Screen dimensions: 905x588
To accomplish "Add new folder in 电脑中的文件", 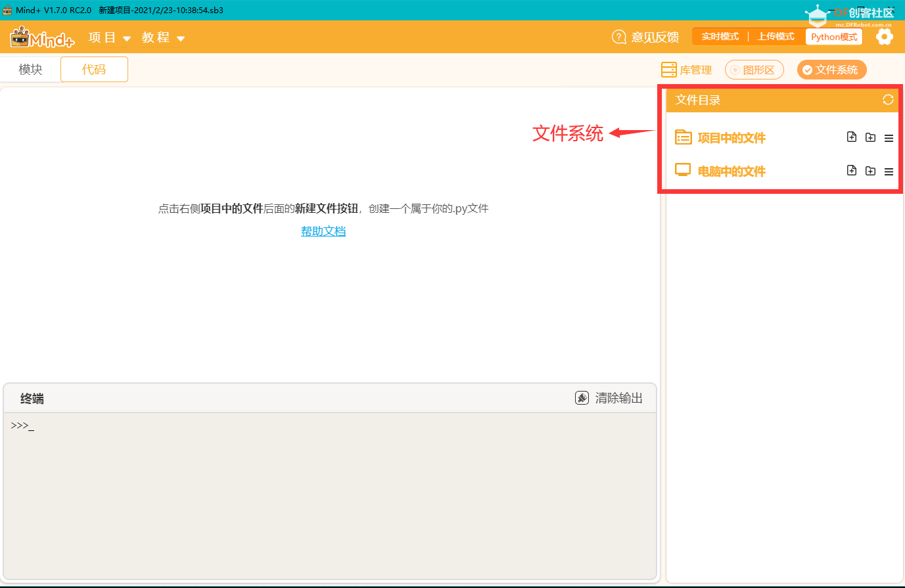I will coord(870,171).
